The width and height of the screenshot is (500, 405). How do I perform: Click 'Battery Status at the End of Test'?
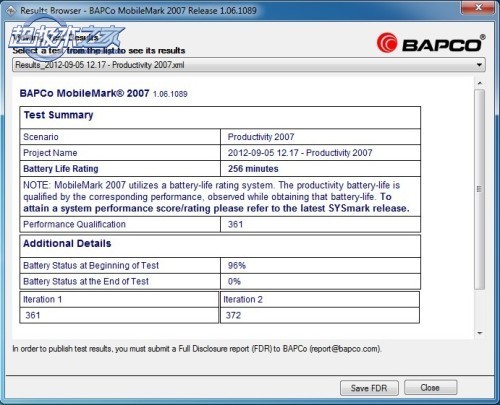click(86, 282)
